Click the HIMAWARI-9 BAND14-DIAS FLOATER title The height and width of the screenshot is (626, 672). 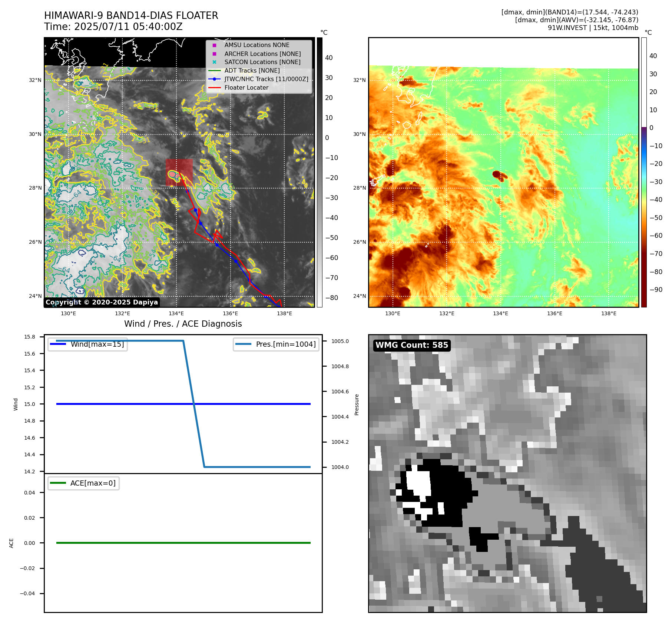click(131, 16)
